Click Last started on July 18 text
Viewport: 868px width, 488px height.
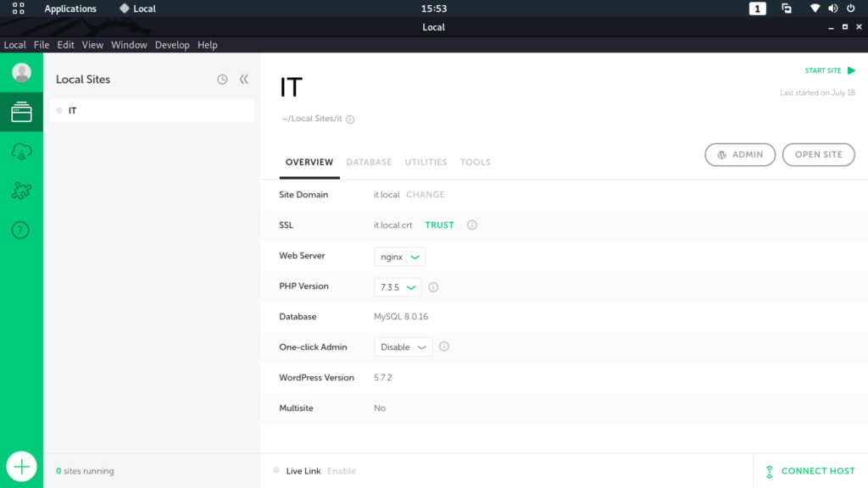pyautogui.click(x=818, y=93)
